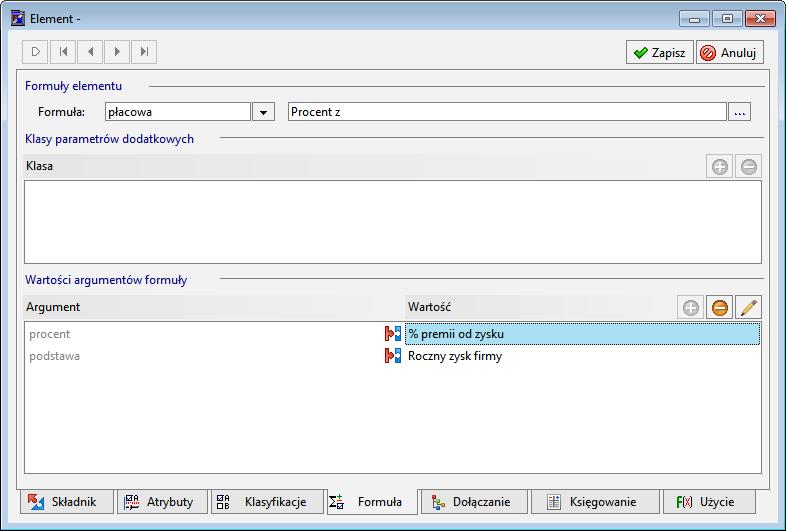The image size is (786, 531).
Task: Open the Formuła type dropdown arrow
Action: 263,112
